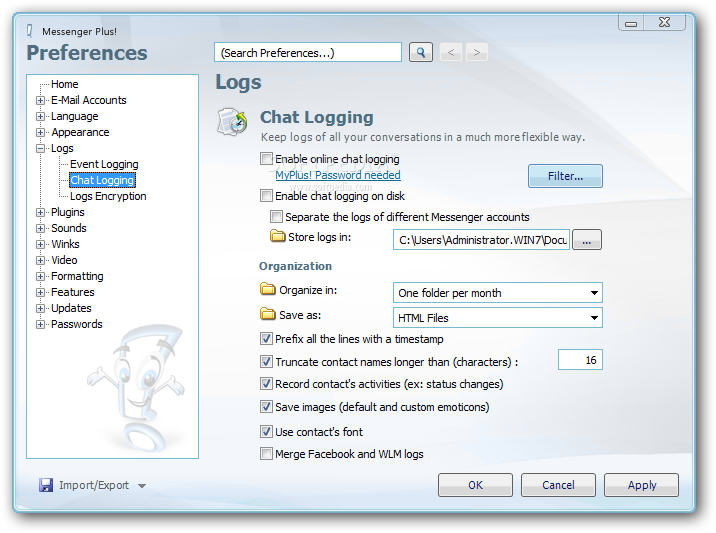Toggle Save images checkbox
Image resolution: width=716 pixels, height=533 pixels.
(x=266, y=406)
